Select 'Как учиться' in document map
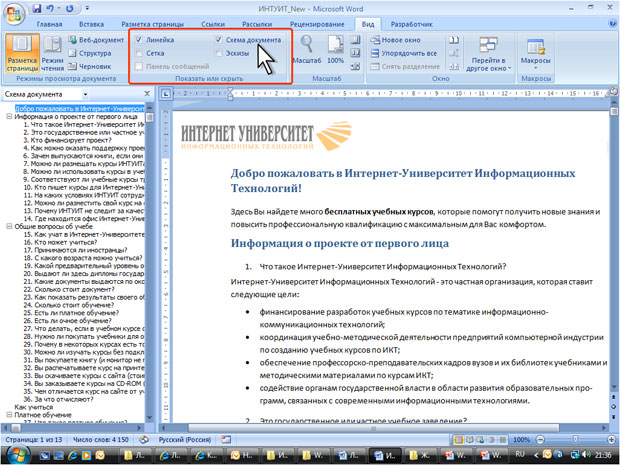Screen dimensions: 620x465 click(x=34, y=407)
